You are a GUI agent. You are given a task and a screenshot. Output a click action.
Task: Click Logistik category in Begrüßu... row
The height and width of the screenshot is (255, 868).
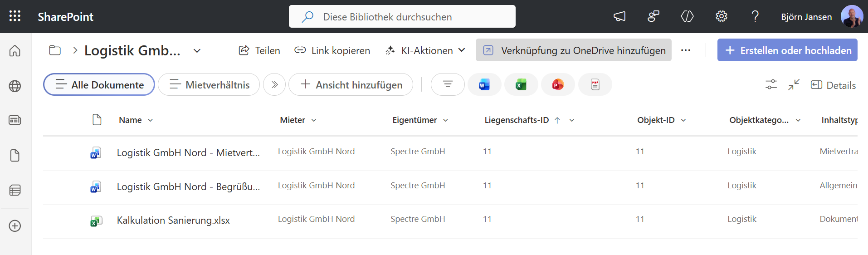[742, 186]
